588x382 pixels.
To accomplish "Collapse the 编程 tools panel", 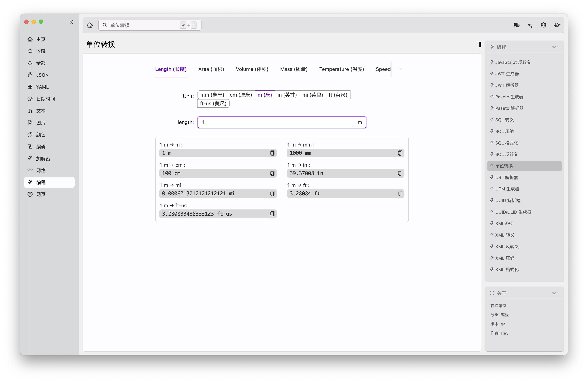I will (554, 47).
